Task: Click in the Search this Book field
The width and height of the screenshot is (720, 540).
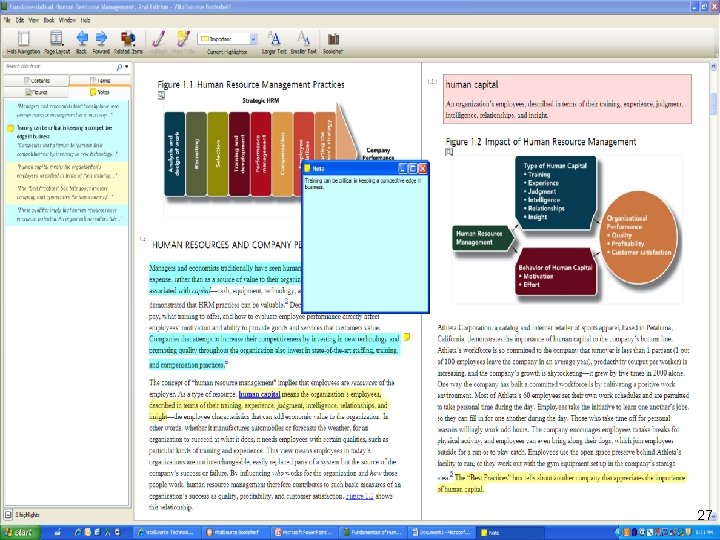Action: [60, 67]
